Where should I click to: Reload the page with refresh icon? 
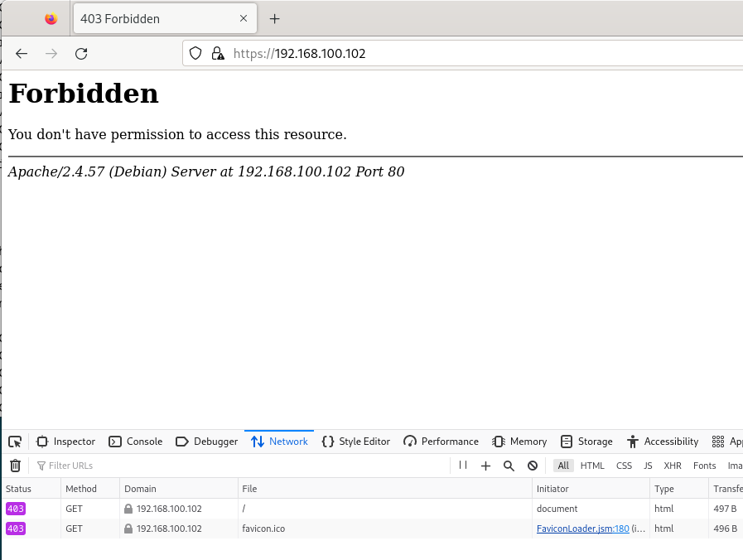81,54
